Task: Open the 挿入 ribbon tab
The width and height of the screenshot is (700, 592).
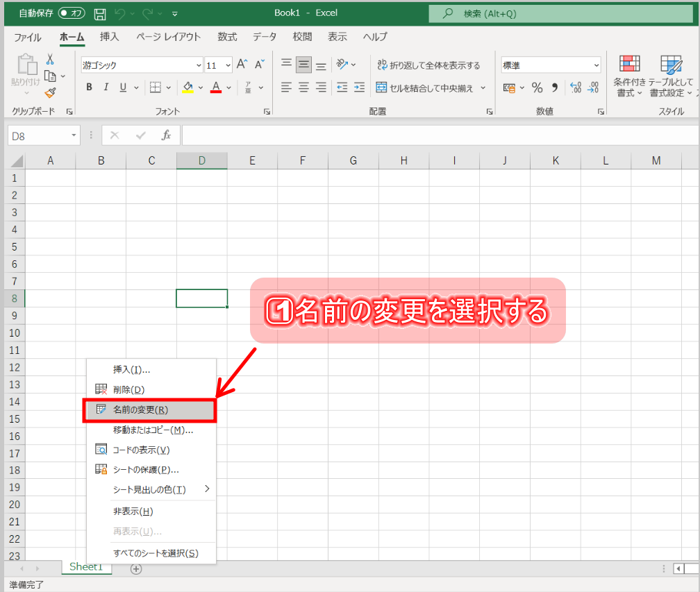Action: 109,37
